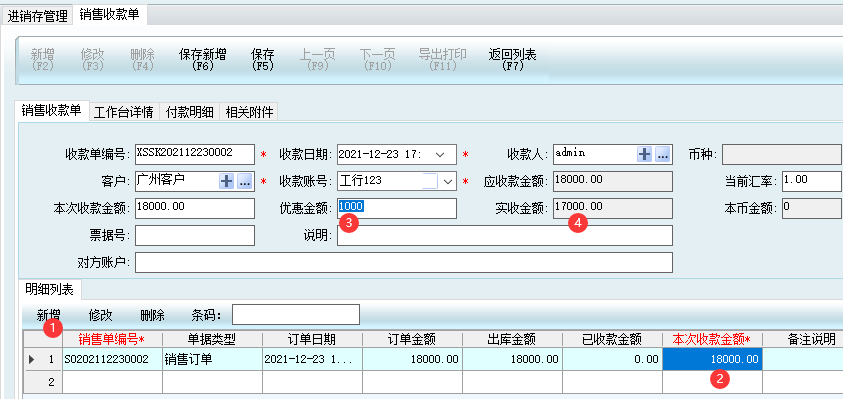
Task: Go to the 进销存管理 tab
Action: pos(37,15)
